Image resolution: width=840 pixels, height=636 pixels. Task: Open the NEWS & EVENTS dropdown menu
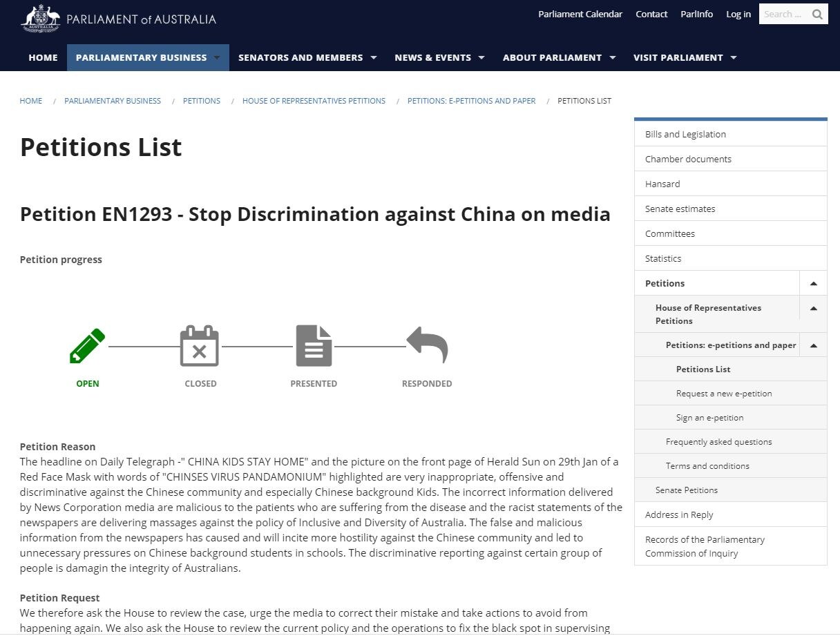pyautogui.click(x=432, y=57)
